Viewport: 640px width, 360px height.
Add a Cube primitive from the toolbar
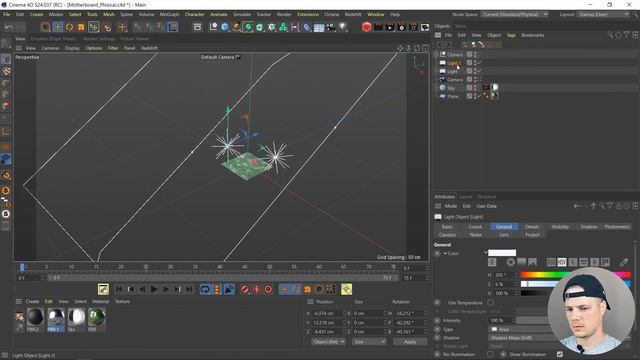225,27
